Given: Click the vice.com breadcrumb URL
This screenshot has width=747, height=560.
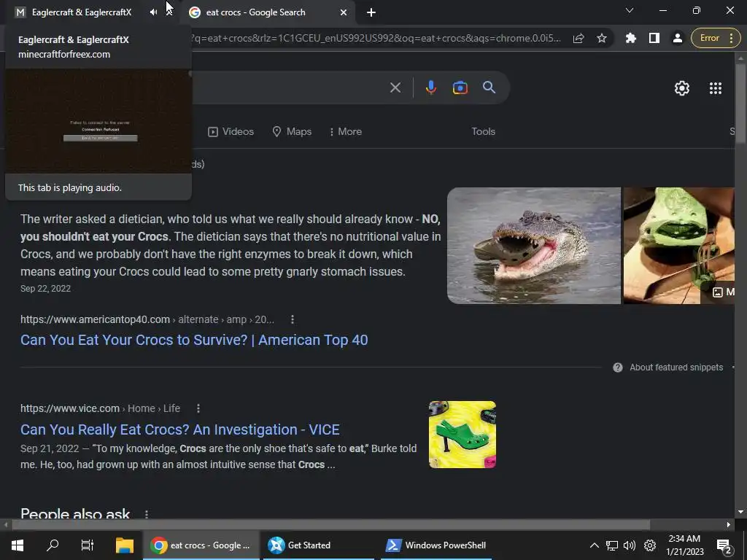Looking at the screenshot, I should 100,408.
